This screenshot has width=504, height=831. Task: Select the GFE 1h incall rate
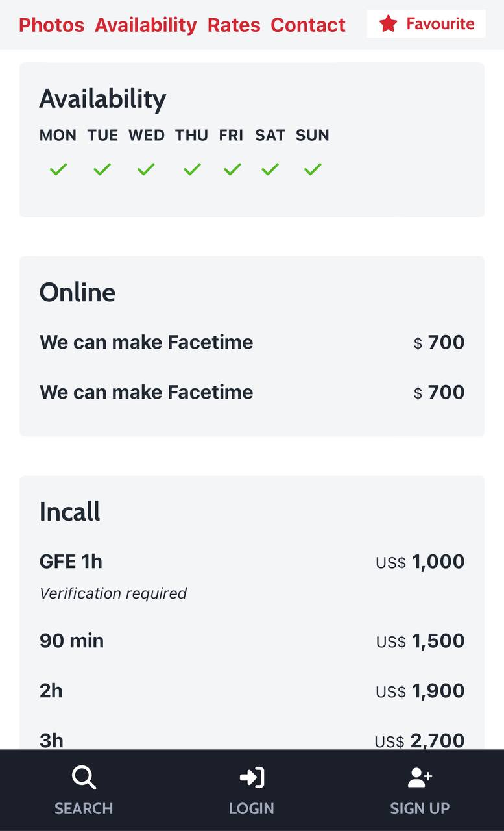[x=71, y=562]
